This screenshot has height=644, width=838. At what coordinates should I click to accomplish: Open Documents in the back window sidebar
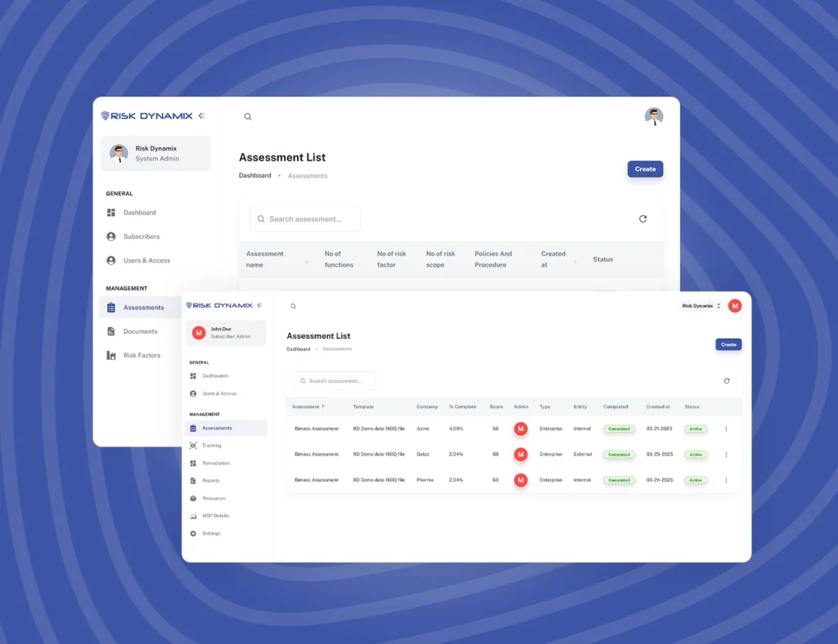140,331
